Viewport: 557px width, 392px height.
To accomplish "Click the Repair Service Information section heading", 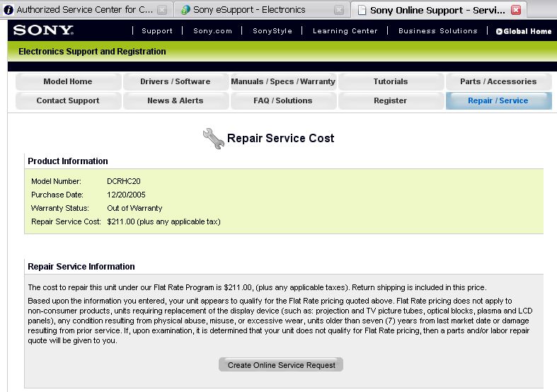I will [x=81, y=267].
